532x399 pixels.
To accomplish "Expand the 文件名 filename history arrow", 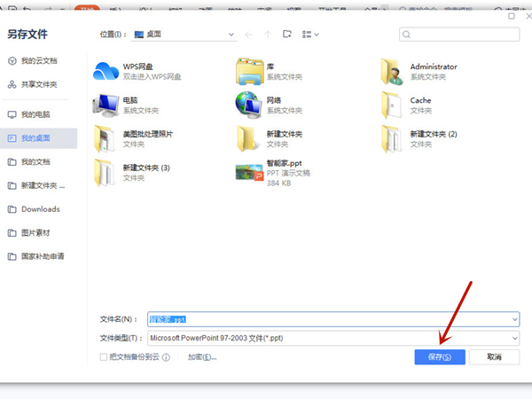I will tap(514, 318).
